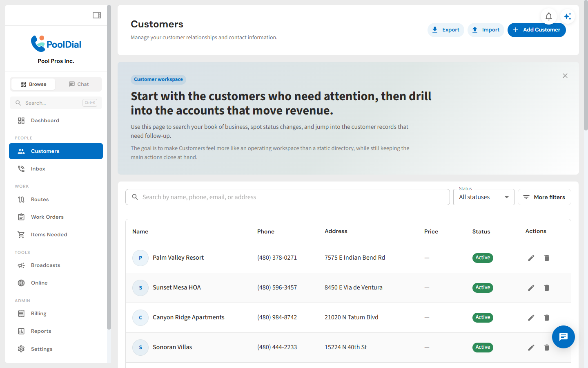The height and width of the screenshot is (368, 588).
Task: Click the Items Needed cart icon
Action: pos(21,235)
